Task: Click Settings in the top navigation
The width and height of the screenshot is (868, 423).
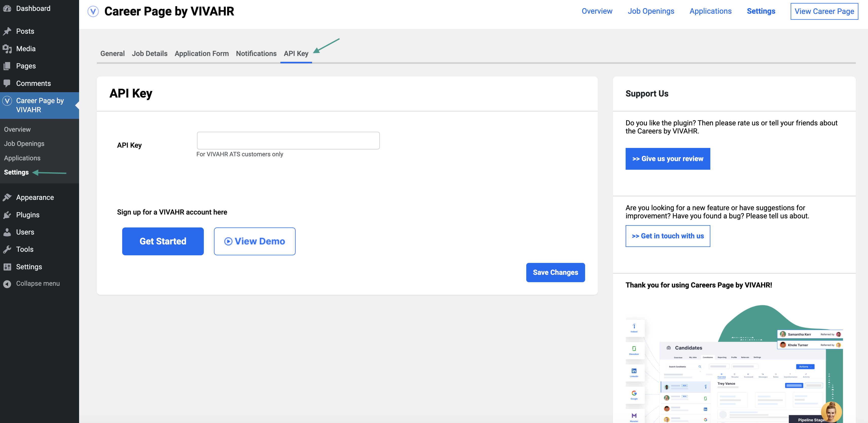Action: pos(761,11)
